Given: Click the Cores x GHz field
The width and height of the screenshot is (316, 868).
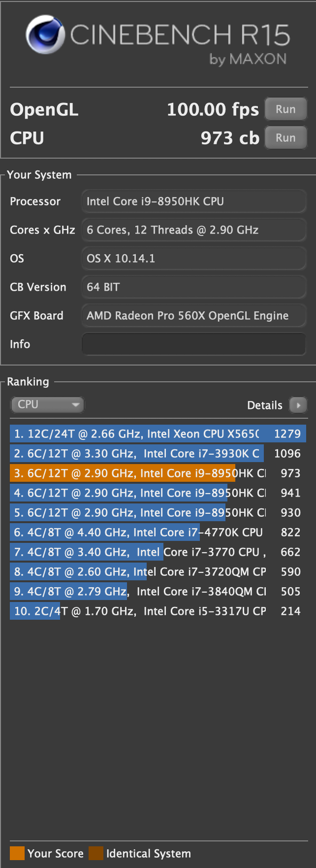Looking at the screenshot, I should point(193,230).
